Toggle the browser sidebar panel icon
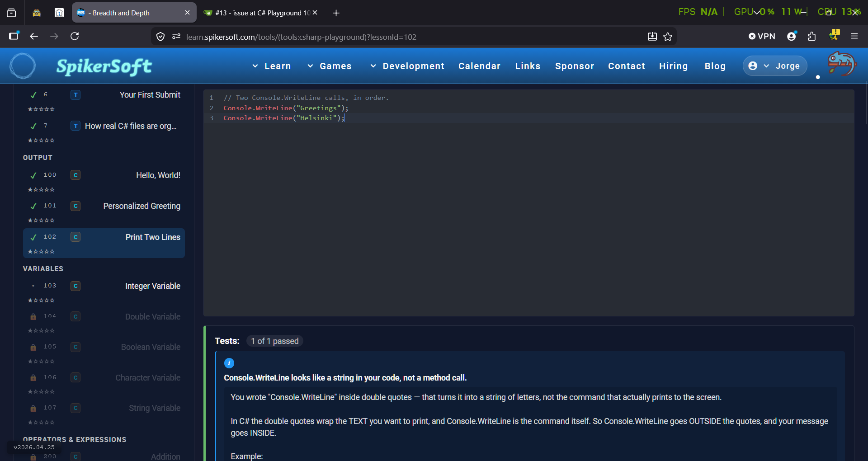 click(14, 36)
